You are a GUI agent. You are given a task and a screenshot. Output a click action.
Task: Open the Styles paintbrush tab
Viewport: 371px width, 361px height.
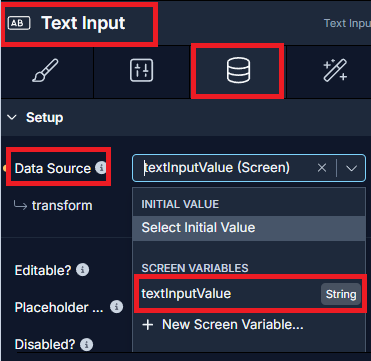click(46, 71)
